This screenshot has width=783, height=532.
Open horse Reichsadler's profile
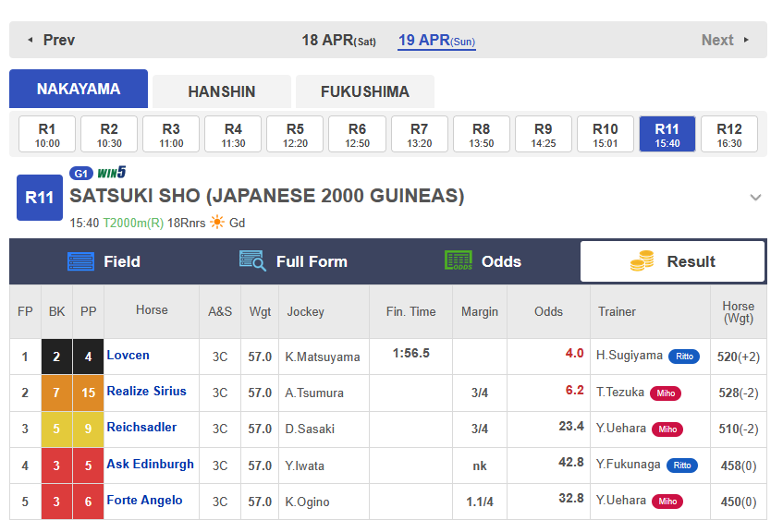pyautogui.click(x=141, y=428)
